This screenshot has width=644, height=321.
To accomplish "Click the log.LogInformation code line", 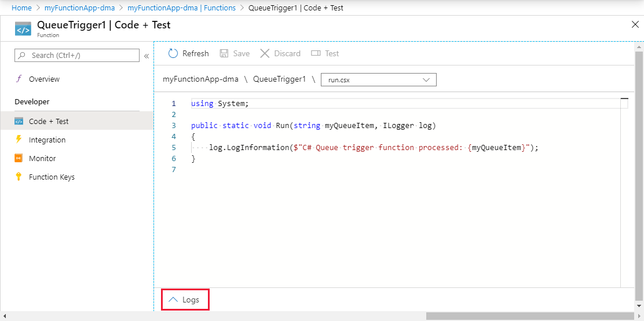I will 374,148.
